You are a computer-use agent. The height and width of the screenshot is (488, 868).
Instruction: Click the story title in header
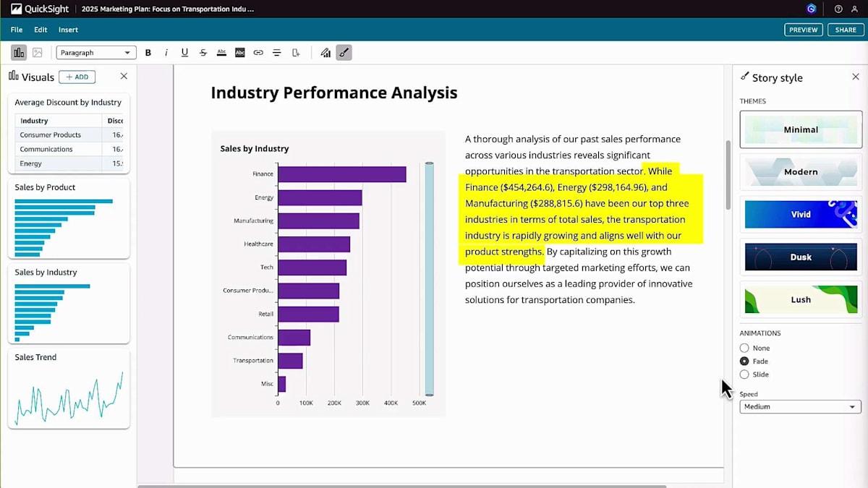click(x=168, y=9)
